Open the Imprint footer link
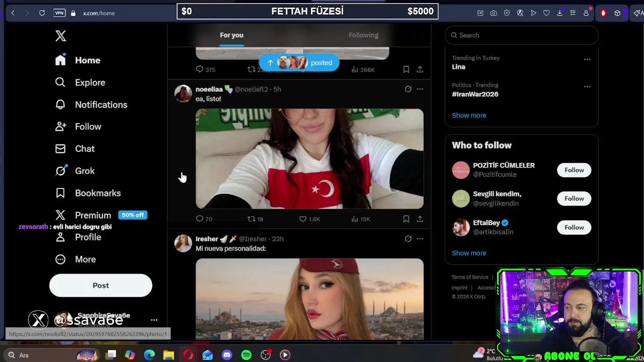This screenshot has height=362, width=644. click(x=459, y=288)
